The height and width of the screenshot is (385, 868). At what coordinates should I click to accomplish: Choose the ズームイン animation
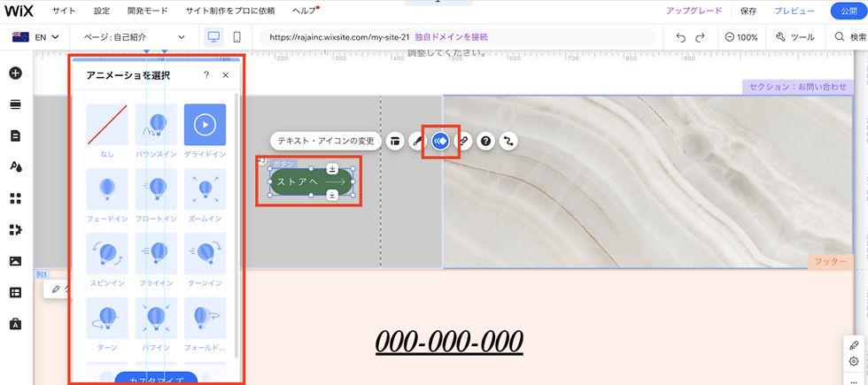click(205, 196)
